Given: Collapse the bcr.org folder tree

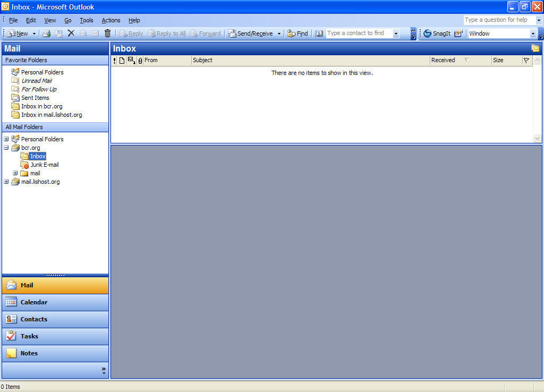Looking at the screenshot, I should pyautogui.click(x=6, y=148).
